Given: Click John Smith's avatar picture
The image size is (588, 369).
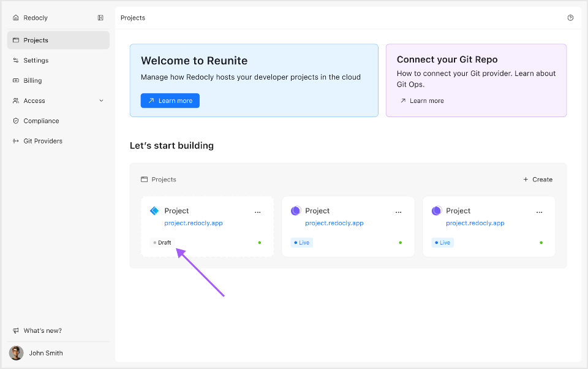Looking at the screenshot, I should point(16,353).
